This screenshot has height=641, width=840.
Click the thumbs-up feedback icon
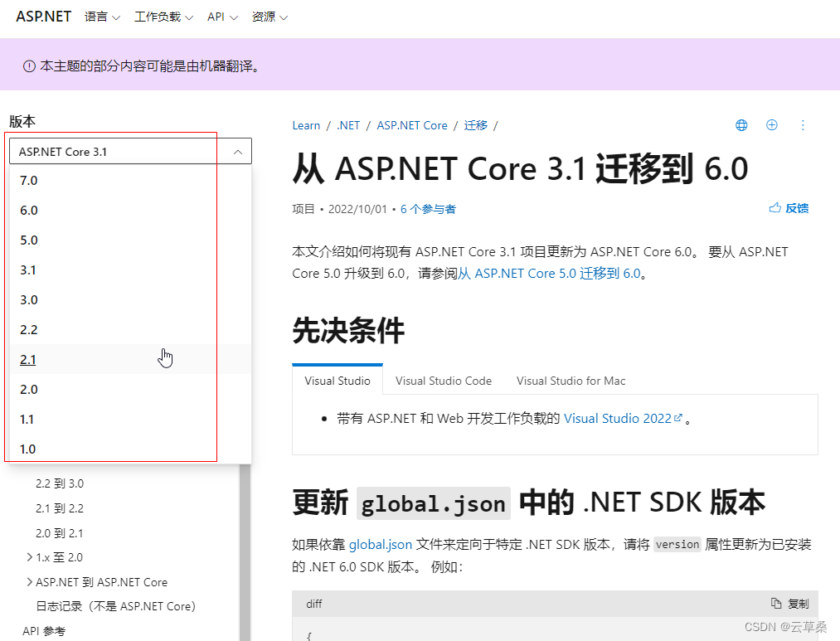click(x=774, y=208)
